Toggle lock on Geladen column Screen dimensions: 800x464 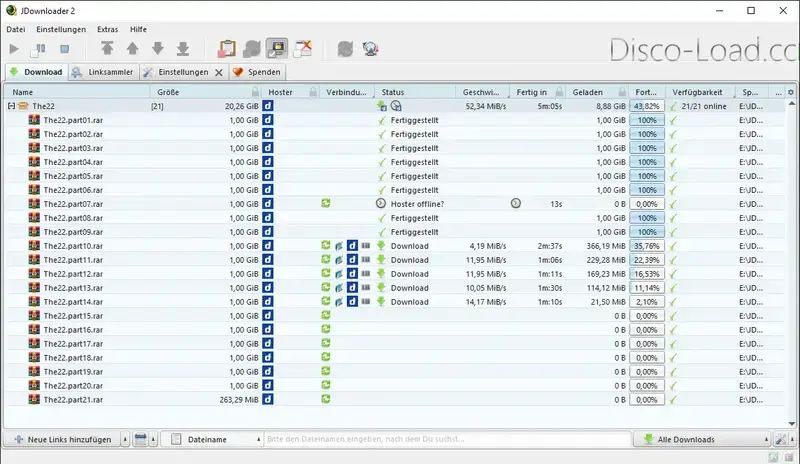tap(622, 92)
